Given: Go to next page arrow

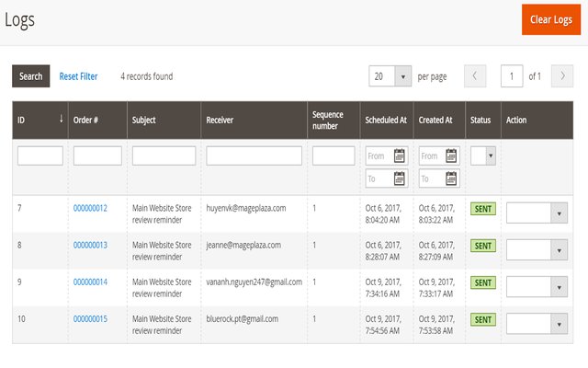Looking at the screenshot, I should [x=562, y=76].
